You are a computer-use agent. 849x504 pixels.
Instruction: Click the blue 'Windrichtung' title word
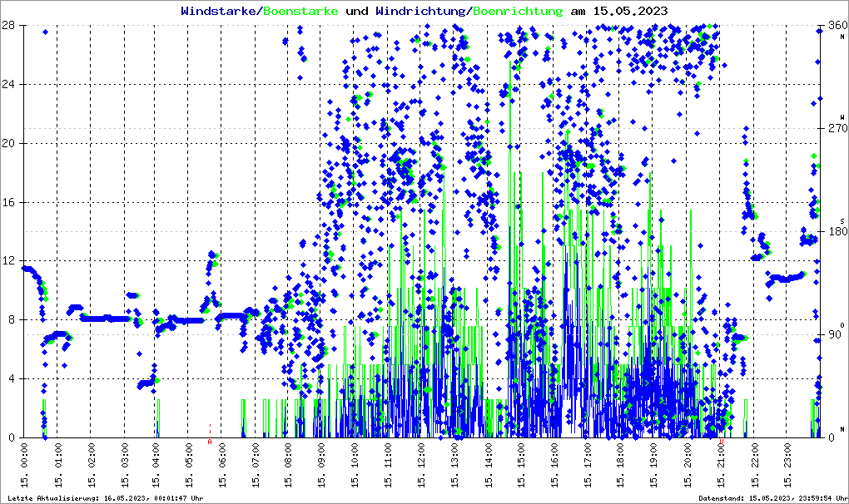420,11
